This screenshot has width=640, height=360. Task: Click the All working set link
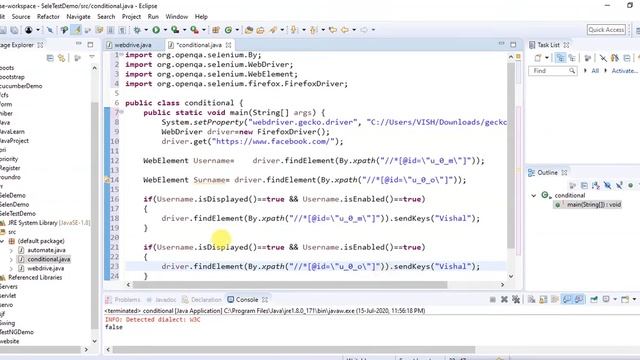[x=595, y=71]
